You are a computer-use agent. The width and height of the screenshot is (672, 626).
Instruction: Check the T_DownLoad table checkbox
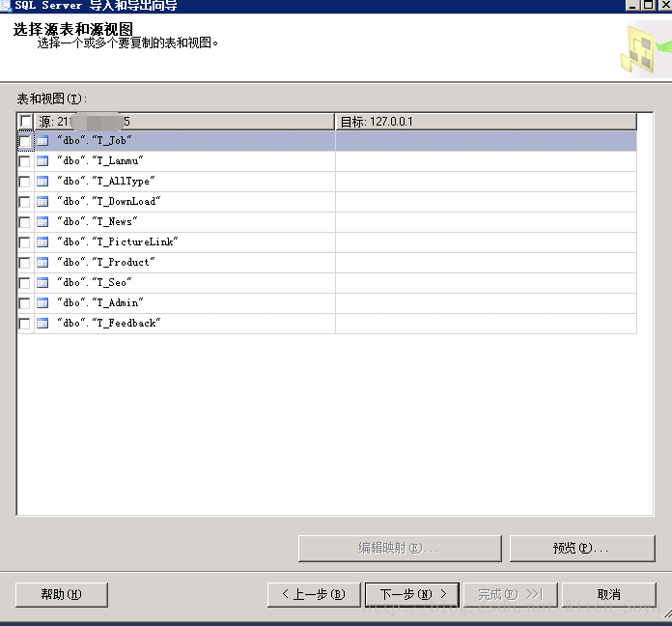(x=24, y=202)
